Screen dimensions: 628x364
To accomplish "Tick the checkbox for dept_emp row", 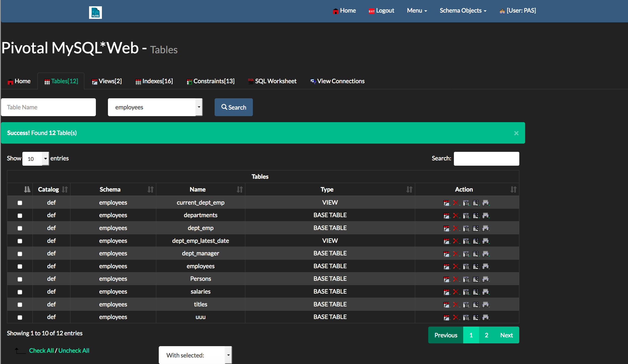I will pos(20,228).
